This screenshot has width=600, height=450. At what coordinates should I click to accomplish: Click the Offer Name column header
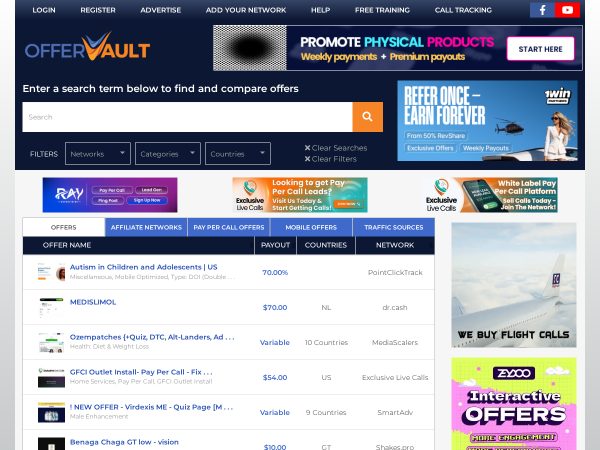click(67, 245)
